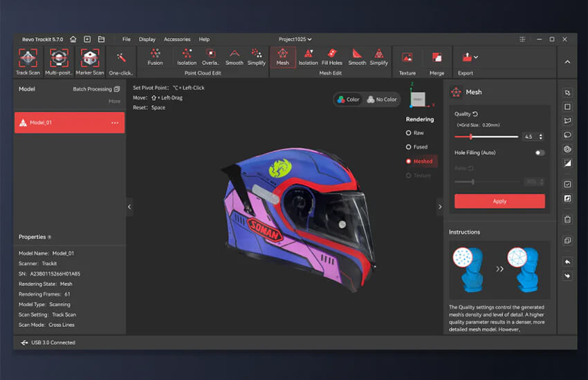Activate the Mesh tool in ribbon
The image size is (588, 380).
[283, 57]
